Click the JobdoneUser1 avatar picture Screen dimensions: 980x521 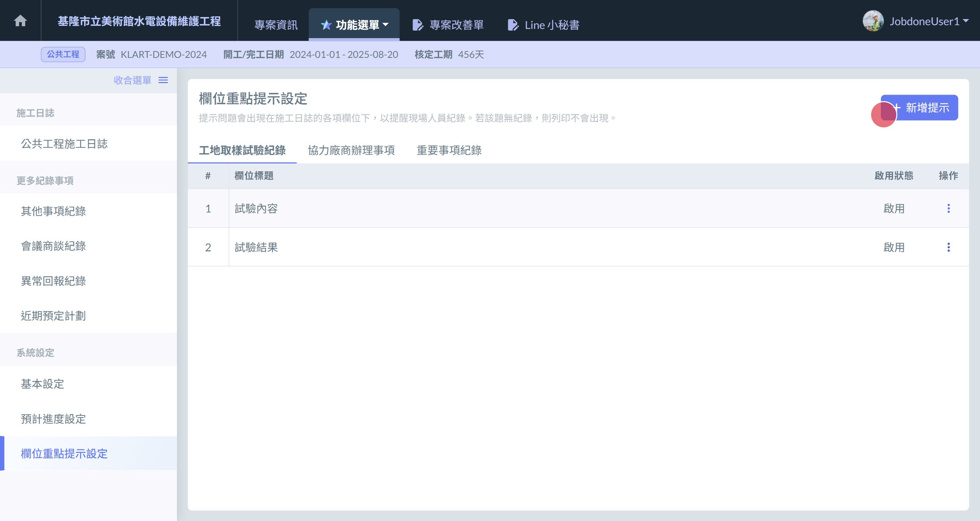point(873,21)
